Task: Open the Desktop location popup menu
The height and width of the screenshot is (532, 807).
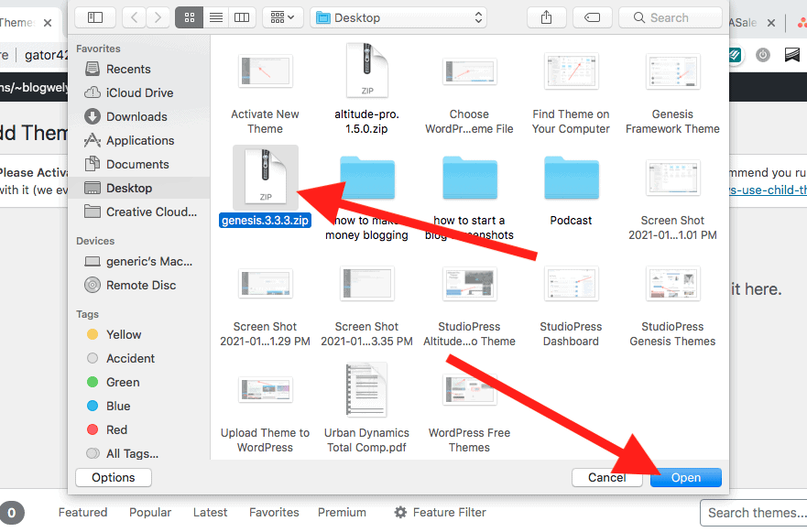Action: coord(398,17)
